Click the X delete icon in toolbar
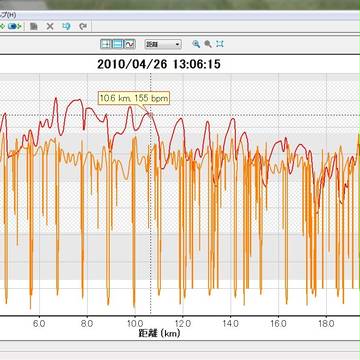This screenshot has height=360, width=360. point(50,26)
